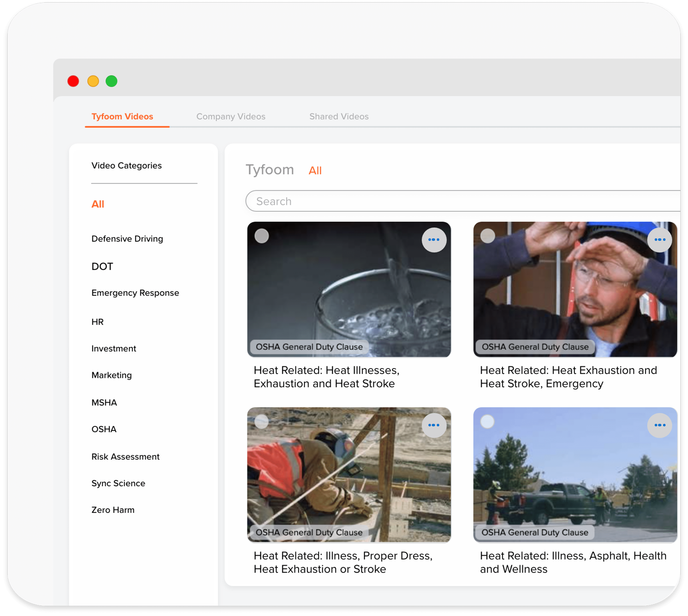The image size is (688, 616).
Task: Switch to Shared Videos tab
Action: 339,117
